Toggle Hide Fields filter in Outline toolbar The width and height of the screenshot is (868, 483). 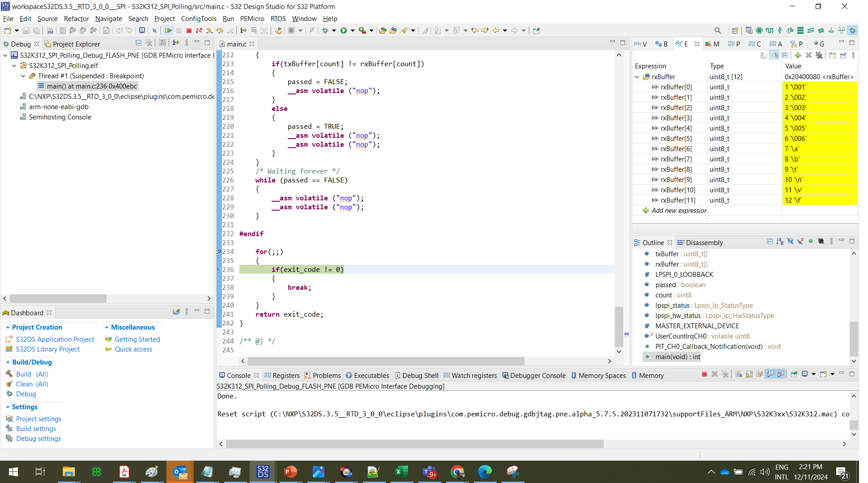[x=790, y=241]
